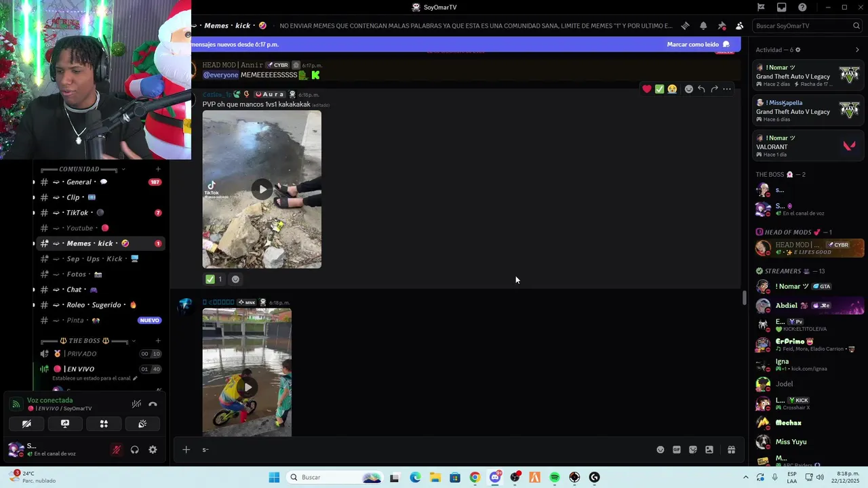This screenshot has width=868, height=488.
Task: Open MissKapella's activity card
Action: click(808, 111)
